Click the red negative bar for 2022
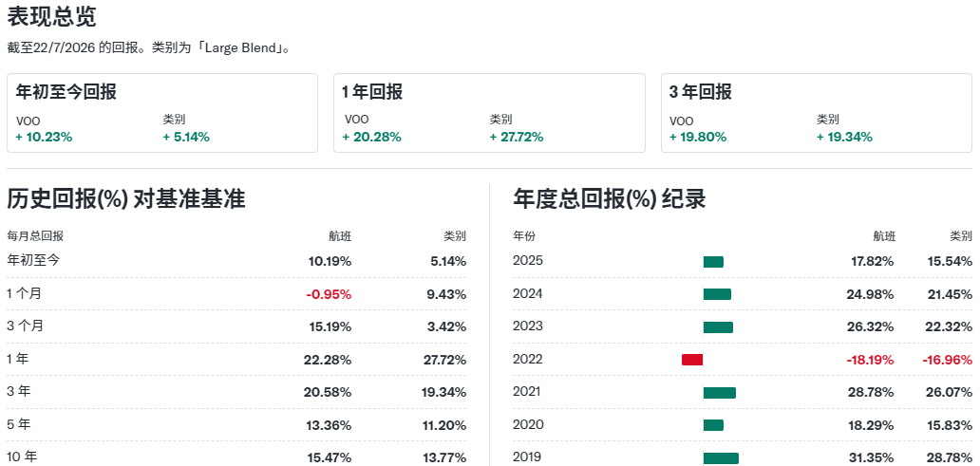This screenshot has width=980, height=466. [692, 360]
